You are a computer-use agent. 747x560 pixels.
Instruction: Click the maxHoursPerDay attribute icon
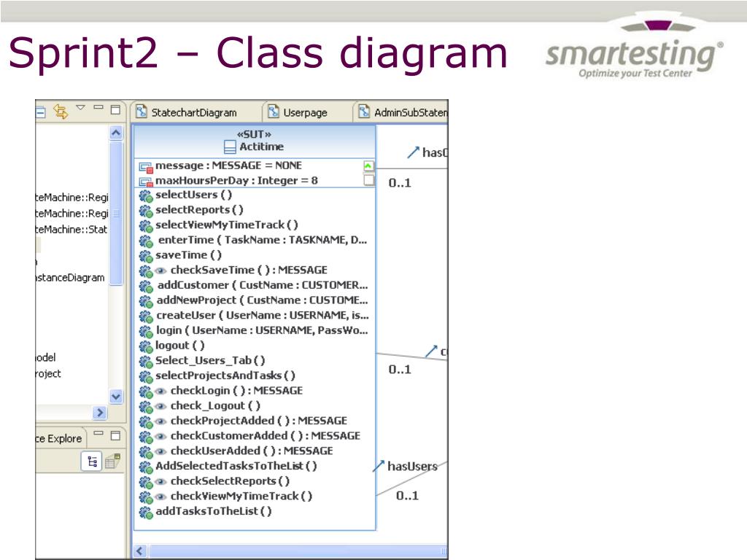(x=146, y=182)
